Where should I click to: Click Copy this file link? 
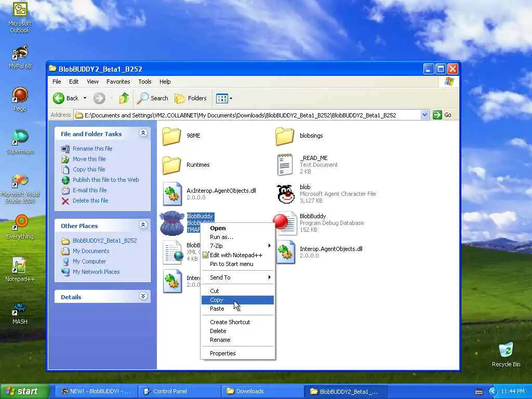pyautogui.click(x=89, y=169)
